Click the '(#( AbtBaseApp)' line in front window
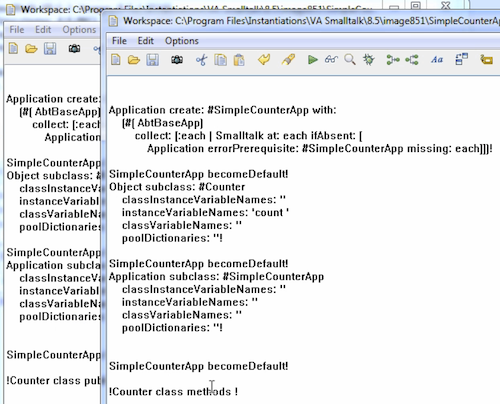 pyautogui.click(x=162, y=123)
